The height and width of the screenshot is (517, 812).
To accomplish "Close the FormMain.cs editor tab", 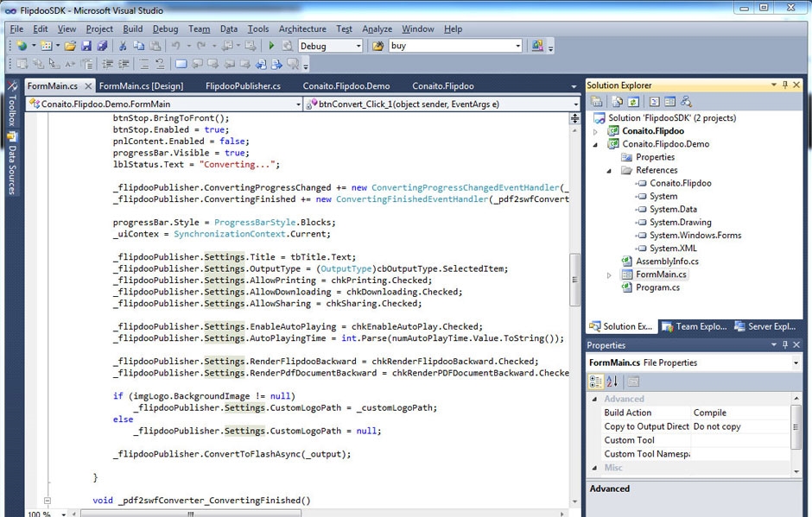I will coord(89,86).
